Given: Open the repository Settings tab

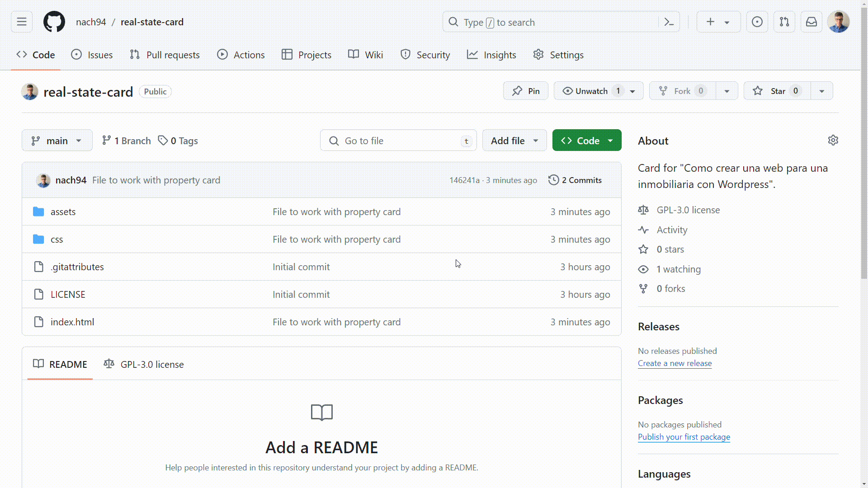Looking at the screenshot, I should coord(558,55).
